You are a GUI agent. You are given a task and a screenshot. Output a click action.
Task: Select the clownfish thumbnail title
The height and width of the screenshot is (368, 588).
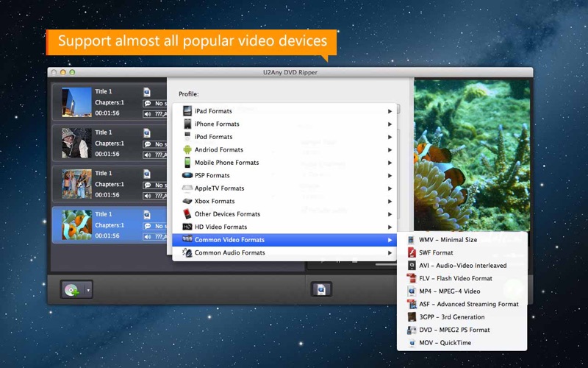[x=76, y=225]
